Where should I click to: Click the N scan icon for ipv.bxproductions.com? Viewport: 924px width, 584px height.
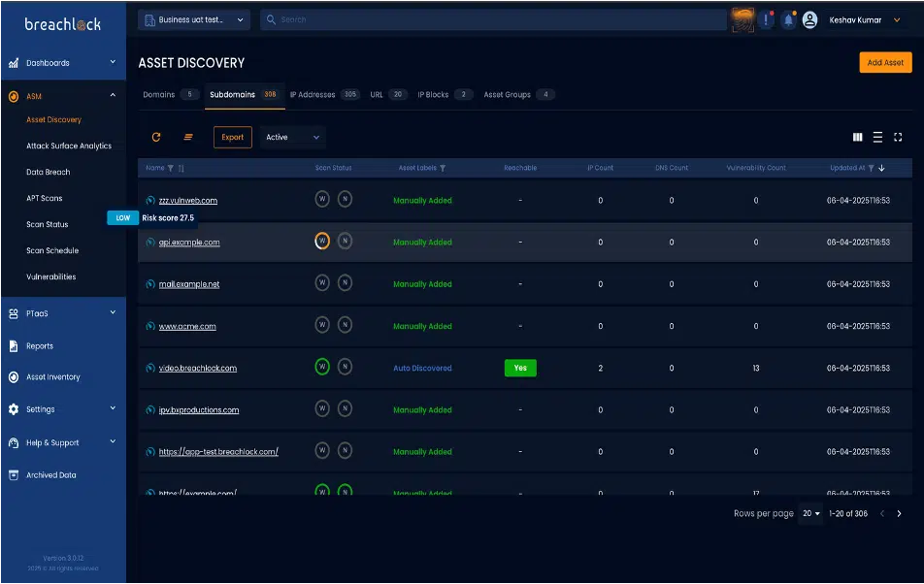pos(345,408)
